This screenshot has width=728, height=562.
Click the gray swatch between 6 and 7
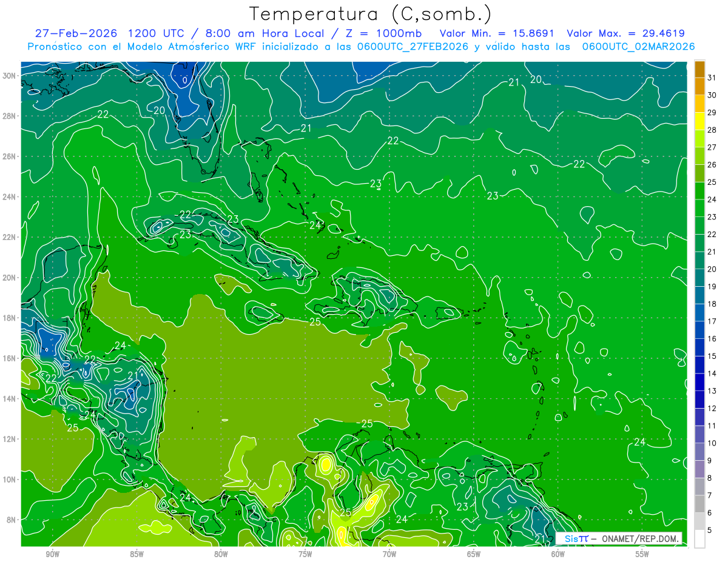click(699, 504)
